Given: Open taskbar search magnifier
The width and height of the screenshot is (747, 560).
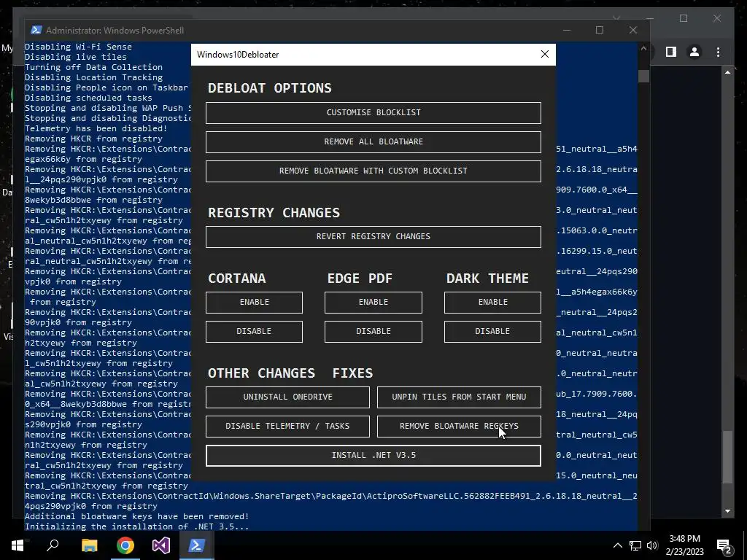Looking at the screenshot, I should tap(53, 545).
